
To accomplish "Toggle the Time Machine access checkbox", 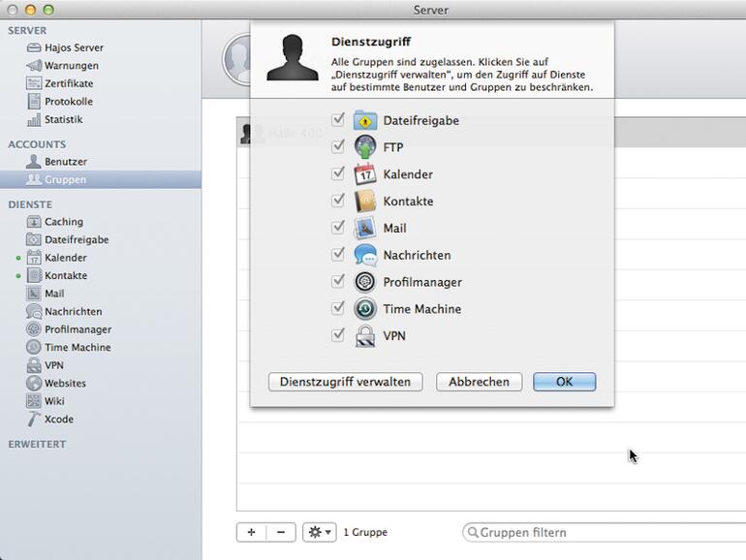I will [338, 308].
